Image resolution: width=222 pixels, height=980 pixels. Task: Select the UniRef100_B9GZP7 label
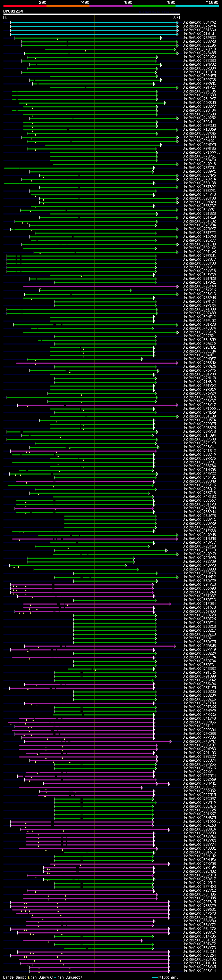tap(199, 106)
